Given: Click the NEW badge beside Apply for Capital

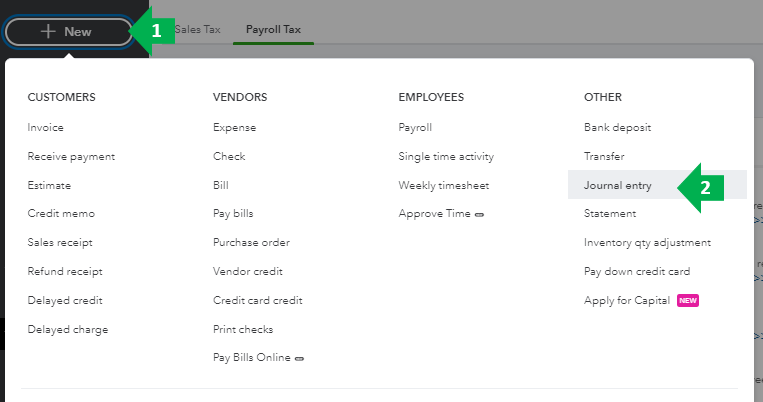Looking at the screenshot, I should point(688,301).
